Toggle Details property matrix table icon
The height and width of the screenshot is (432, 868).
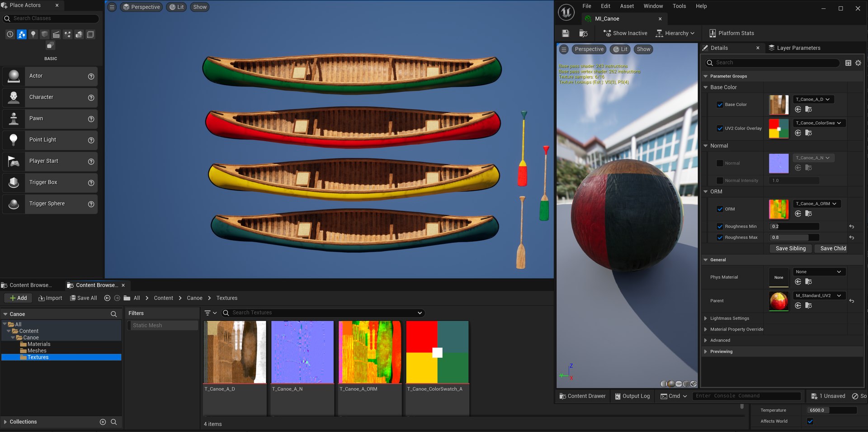[848, 63]
